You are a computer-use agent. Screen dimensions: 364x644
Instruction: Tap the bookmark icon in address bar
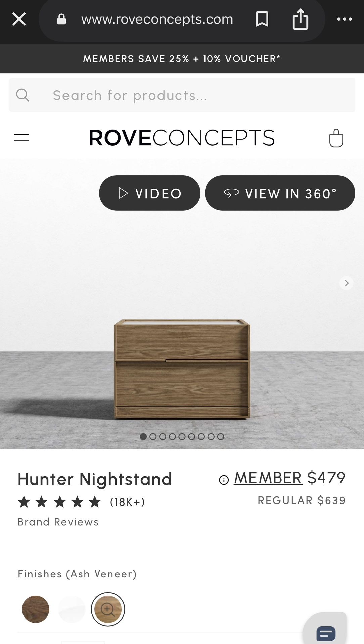coord(262,19)
